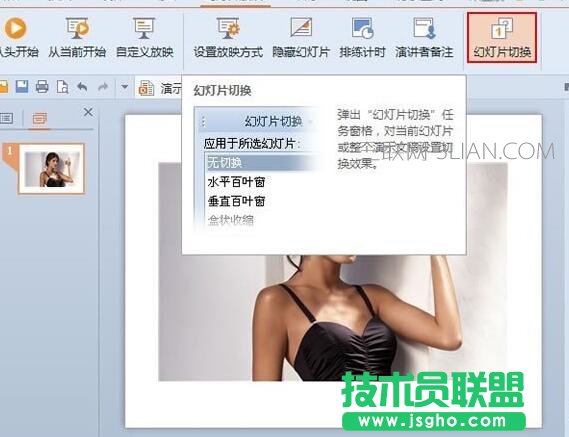Redo the last undone action
This screenshot has width=569, height=437.
click(103, 87)
